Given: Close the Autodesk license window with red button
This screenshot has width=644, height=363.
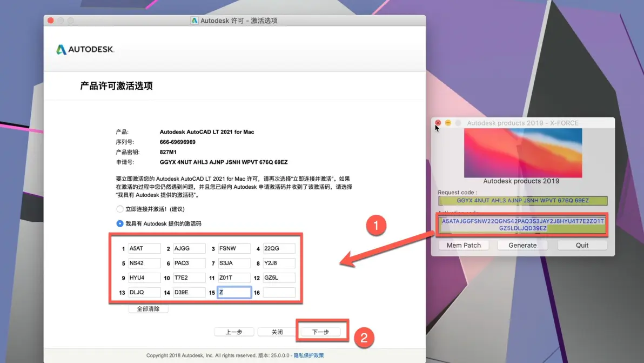Looking at the screenshot, I should (51, 21).
